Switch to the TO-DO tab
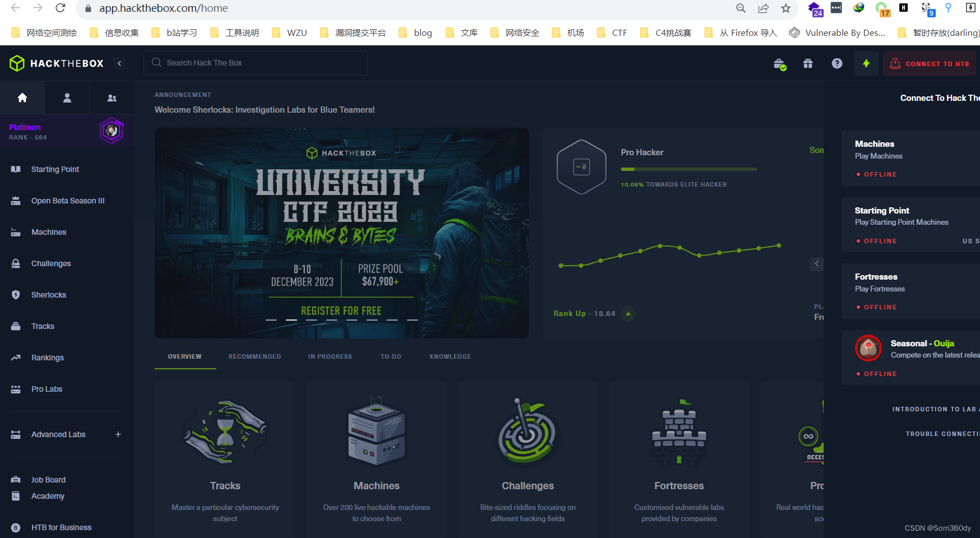The width and height of the screenshot is (980, 538). pyautogui.click(x=391, y=356)
